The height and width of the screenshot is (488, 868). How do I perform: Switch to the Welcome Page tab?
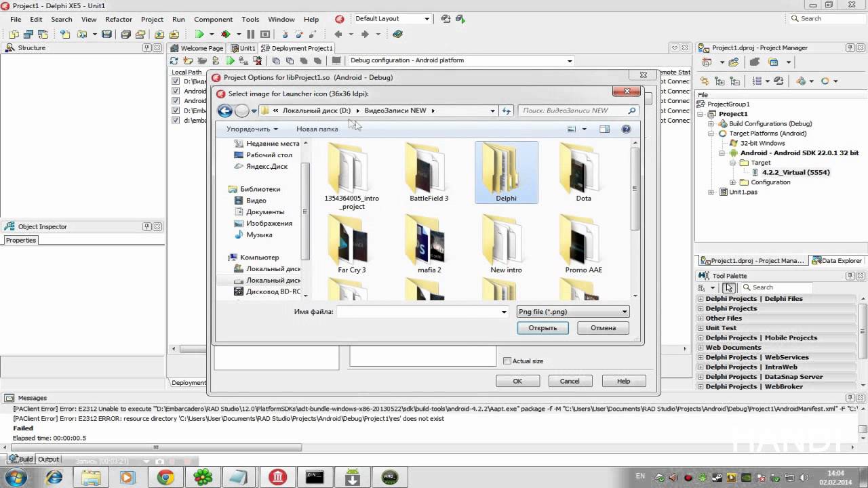pyautogui.click(x=197, y=48)
